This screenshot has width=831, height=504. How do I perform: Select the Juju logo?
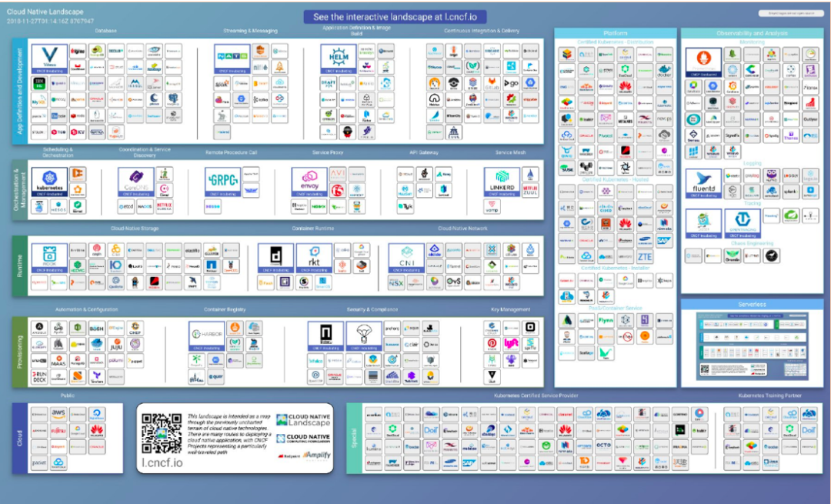point(116,345)
